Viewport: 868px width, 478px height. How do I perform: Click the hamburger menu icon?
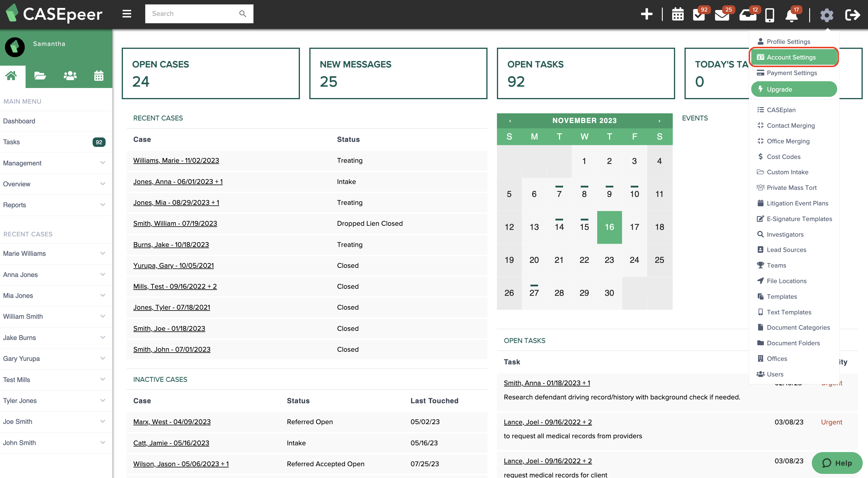point(127,14)
